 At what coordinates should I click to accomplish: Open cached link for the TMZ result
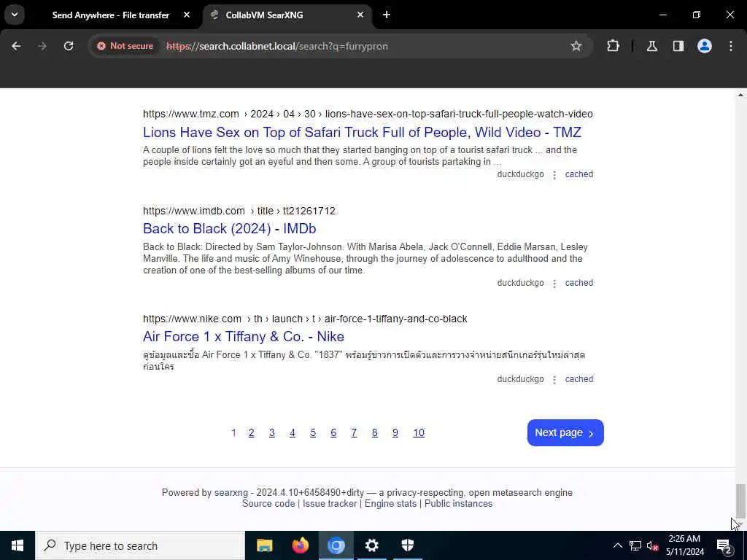coord(578,174)
